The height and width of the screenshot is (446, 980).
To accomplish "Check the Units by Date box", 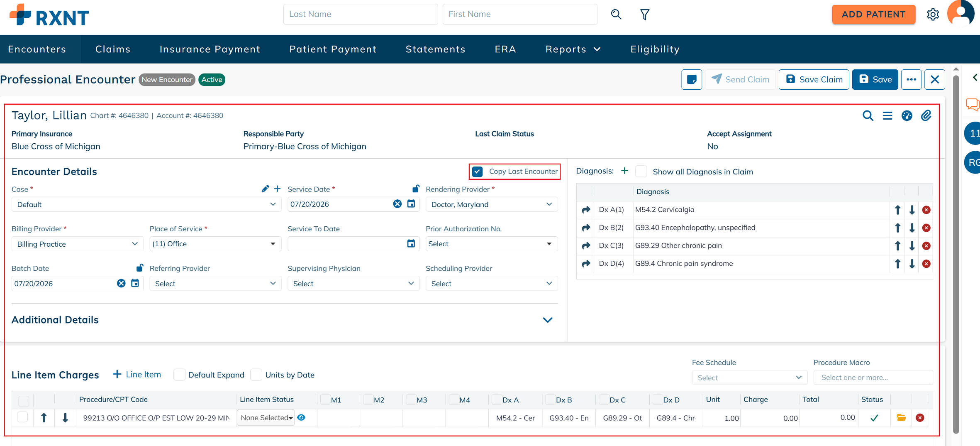I will click(256, 375).
